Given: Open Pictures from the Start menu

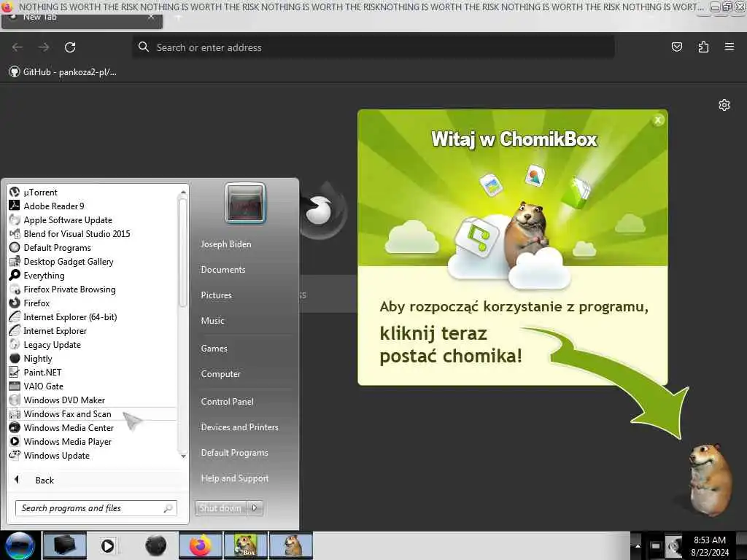Looking at the screenshot, I should pos(216,295).
